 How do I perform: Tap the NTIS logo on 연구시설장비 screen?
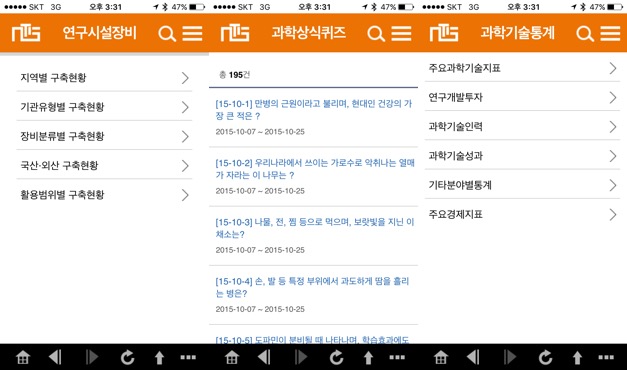26,33
